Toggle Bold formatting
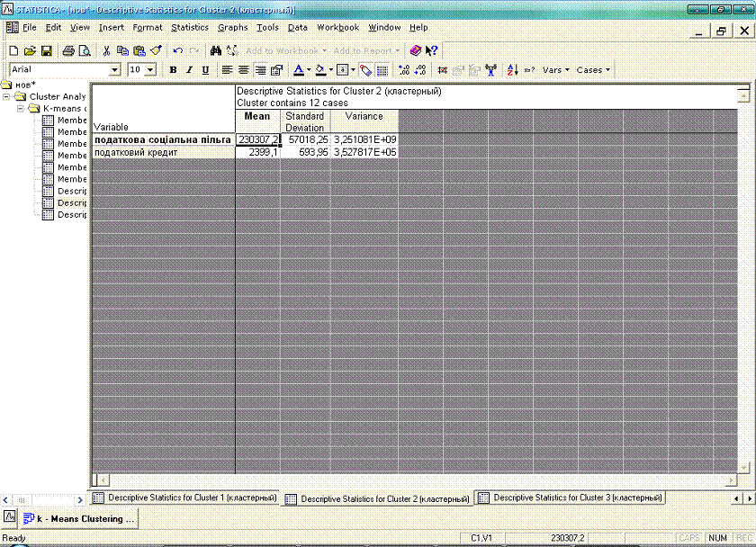The width and height of the screenshot is (756, 547). pyautogui.click(x=173, y=70)
